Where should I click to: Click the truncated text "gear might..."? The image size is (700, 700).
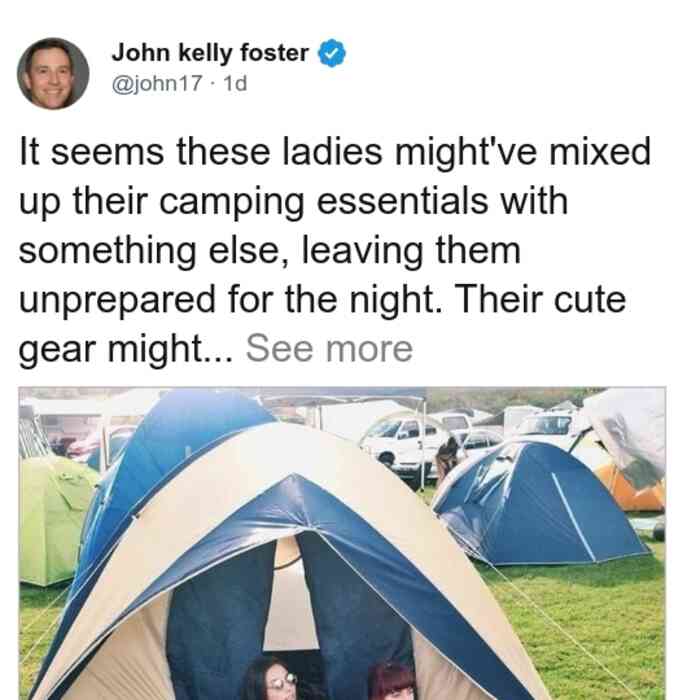(x=125, y=349)
